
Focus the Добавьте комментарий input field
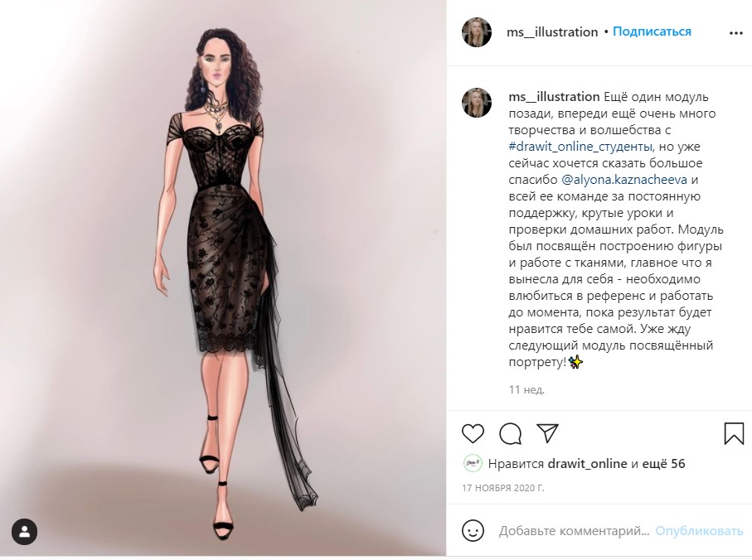[x=574, y=531]
